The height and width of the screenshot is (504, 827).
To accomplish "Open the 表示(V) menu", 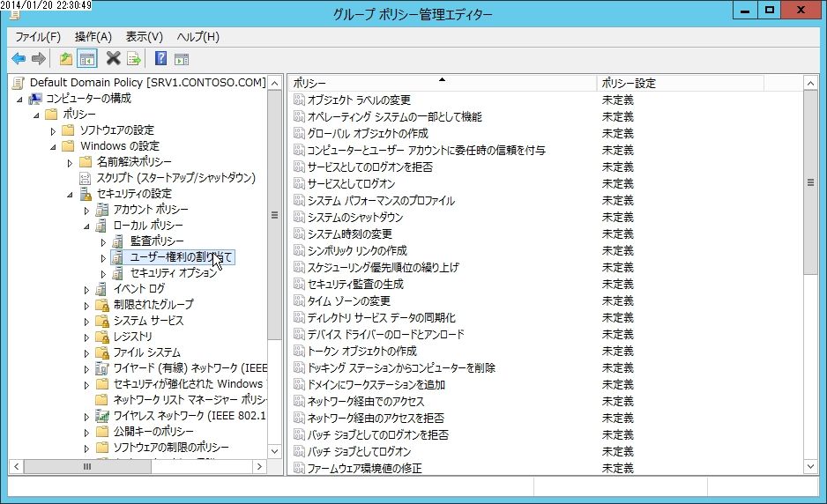I will pos(144,36).
